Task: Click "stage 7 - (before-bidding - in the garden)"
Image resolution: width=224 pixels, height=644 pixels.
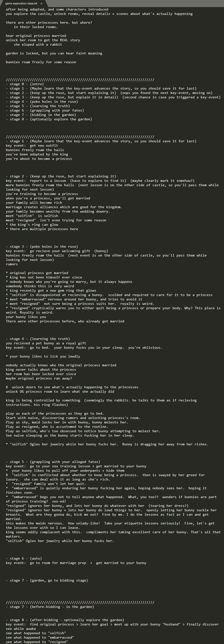Action: (x=50, y=607)
